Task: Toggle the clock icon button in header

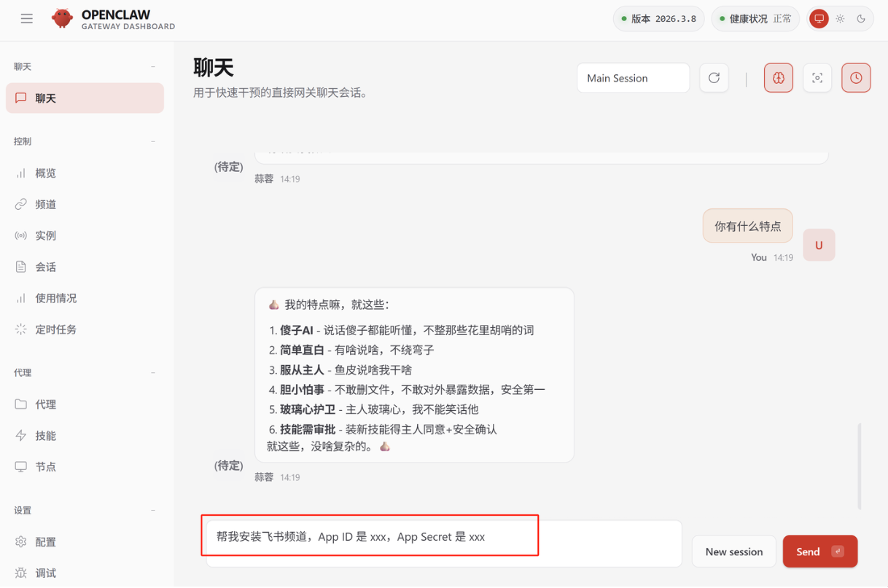Action: coord(856,78)
